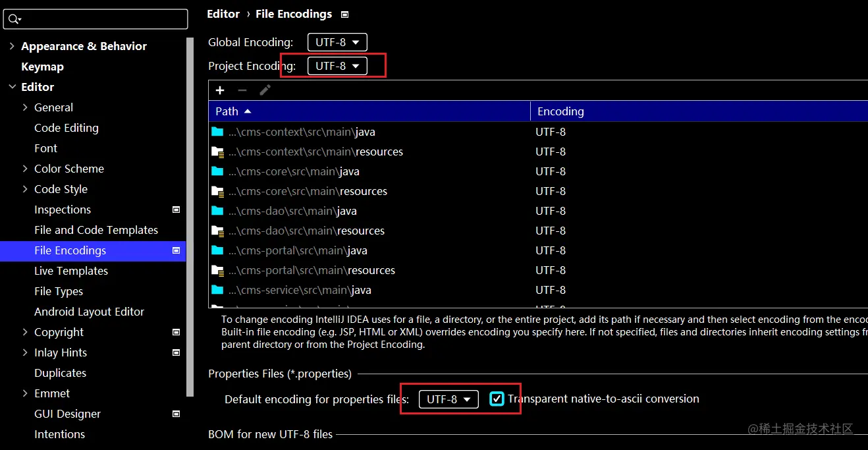Click Editor in the breadcrumb
868x450 pixels.
(223, 14)
